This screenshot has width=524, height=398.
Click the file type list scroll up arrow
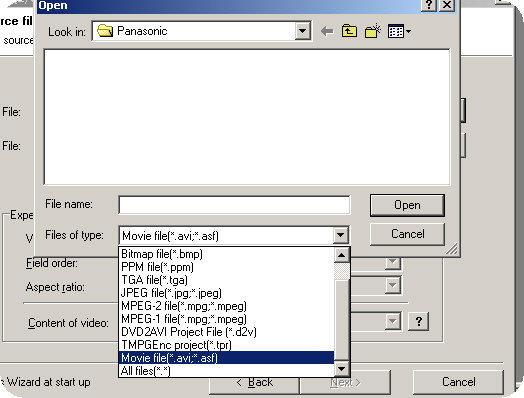tap(342, 255)
